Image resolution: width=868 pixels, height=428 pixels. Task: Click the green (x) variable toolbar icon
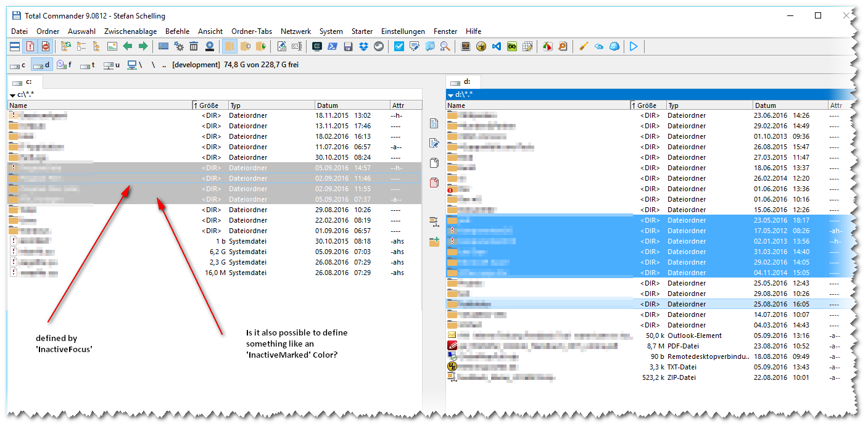511,46
